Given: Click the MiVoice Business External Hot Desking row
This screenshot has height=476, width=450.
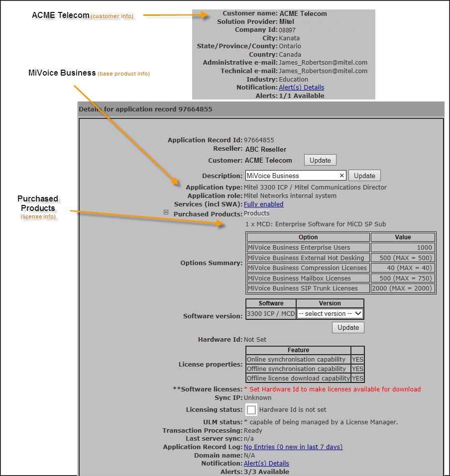Looking at the screenshot, I should [x=341, y=258].
